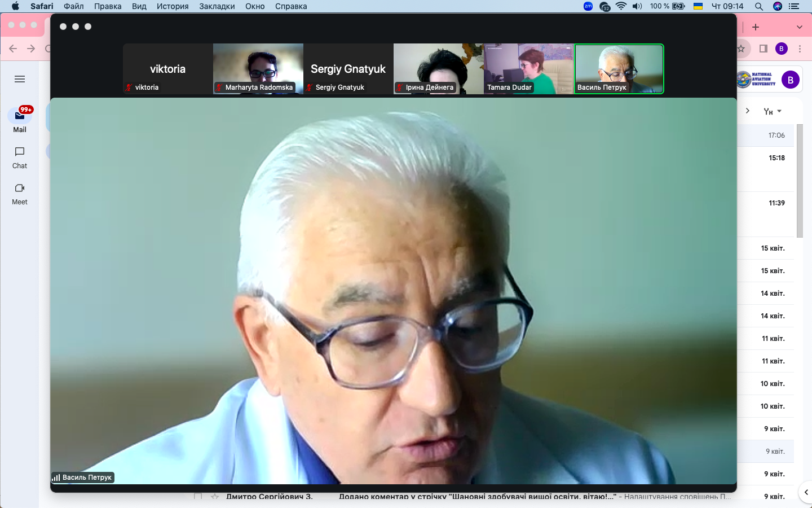
Task: Click the Василь Петрук label on main video
Action: 87,478
